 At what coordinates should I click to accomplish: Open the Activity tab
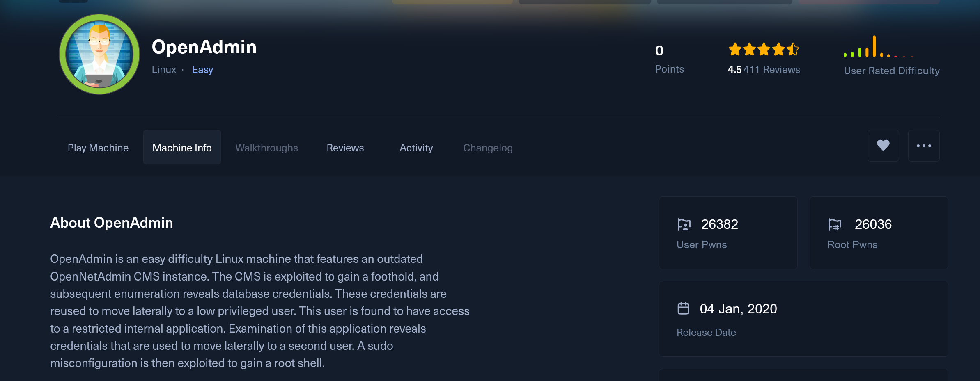pos(416,148)
